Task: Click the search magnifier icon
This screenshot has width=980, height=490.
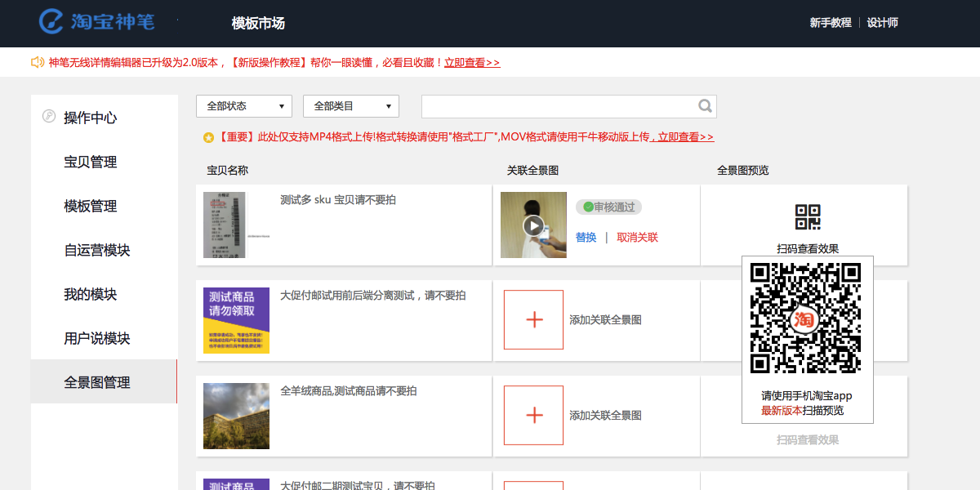Action: [706, 106]
